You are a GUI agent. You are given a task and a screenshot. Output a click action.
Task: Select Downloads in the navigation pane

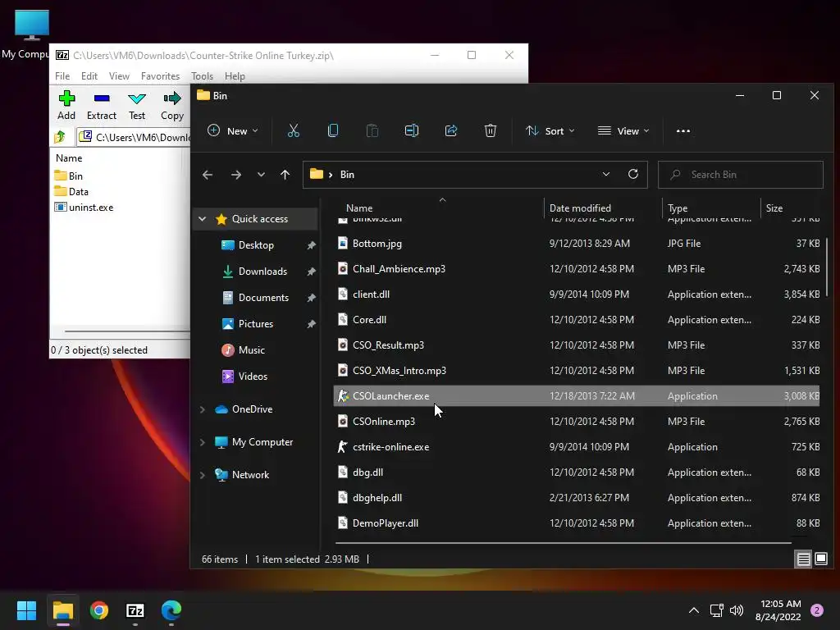coord(262,271)
